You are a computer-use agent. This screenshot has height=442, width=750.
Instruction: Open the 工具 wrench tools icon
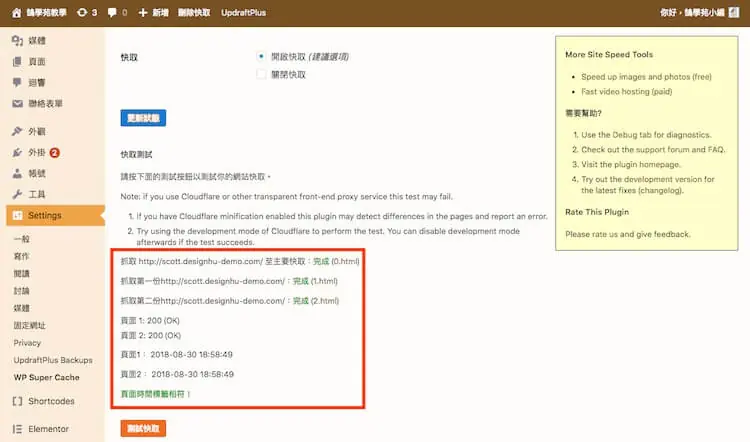(17, 194)
